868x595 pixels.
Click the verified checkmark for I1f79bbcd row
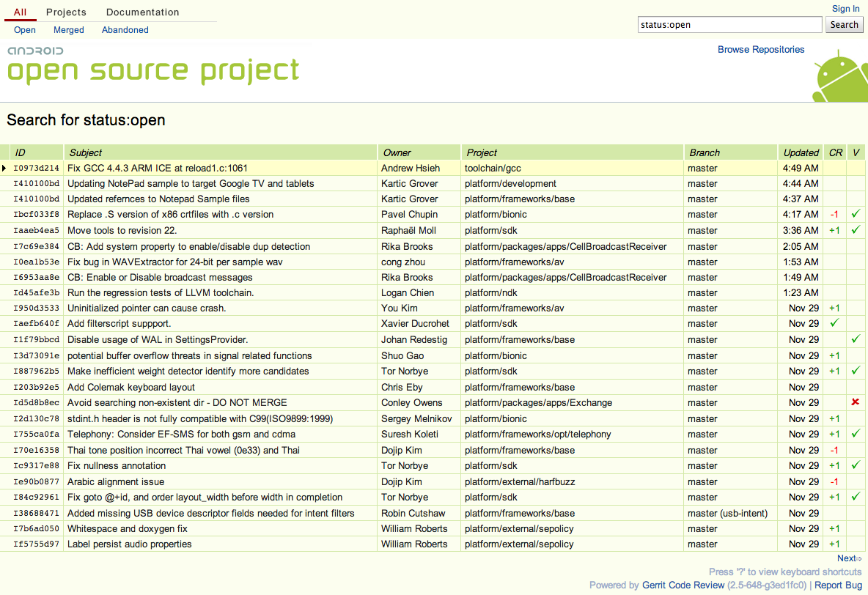tap(855, 339)
